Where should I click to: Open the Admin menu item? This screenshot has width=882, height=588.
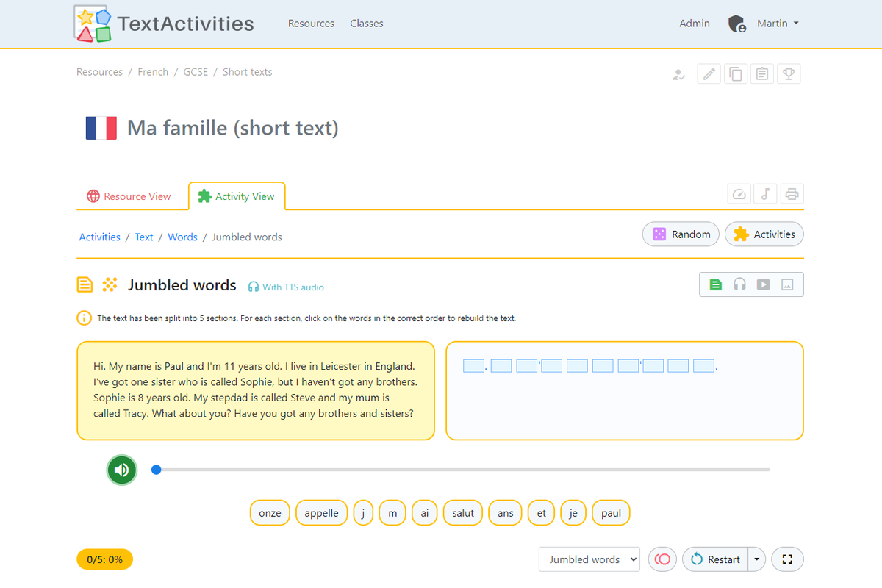[695, 24]
